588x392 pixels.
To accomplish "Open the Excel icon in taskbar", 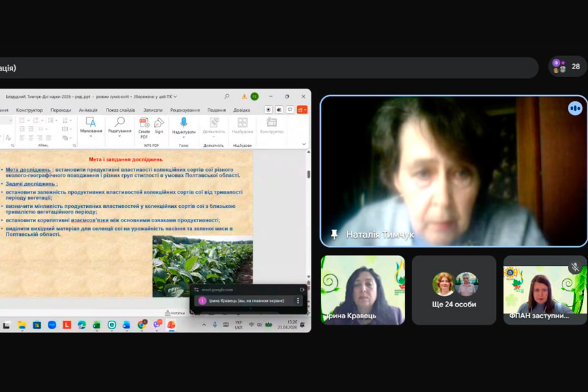I will (x=97, y=325).
